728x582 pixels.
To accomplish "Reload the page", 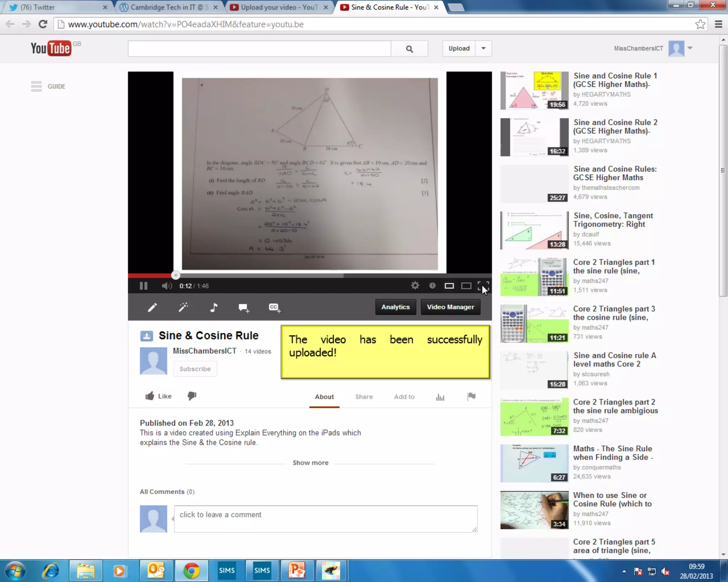I will (x=43, y=24).
